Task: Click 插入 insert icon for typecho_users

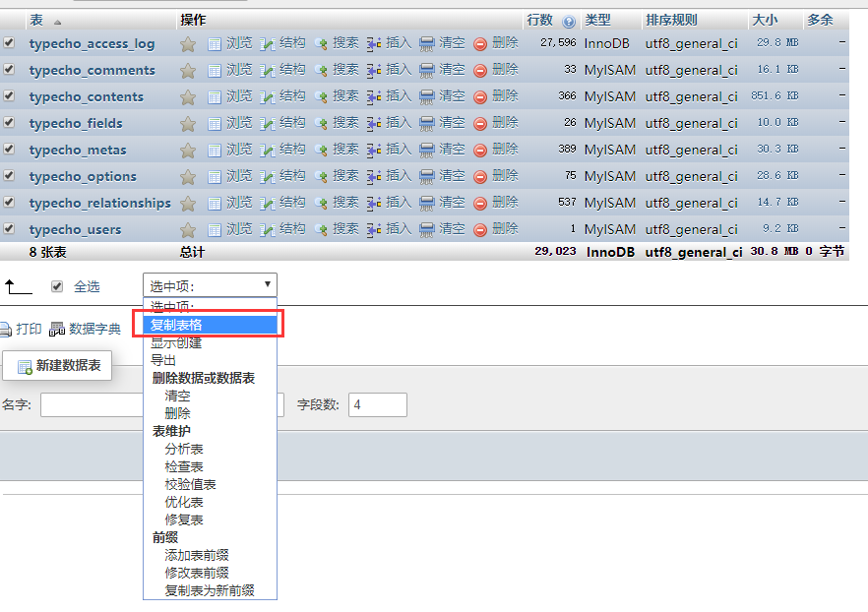Action: coord(374,230)
